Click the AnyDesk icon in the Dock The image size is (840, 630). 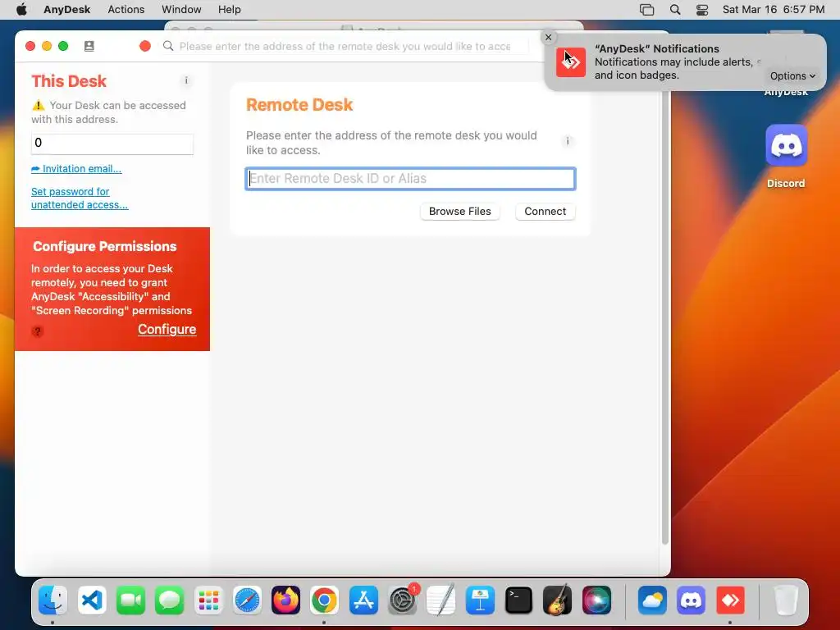731,600
